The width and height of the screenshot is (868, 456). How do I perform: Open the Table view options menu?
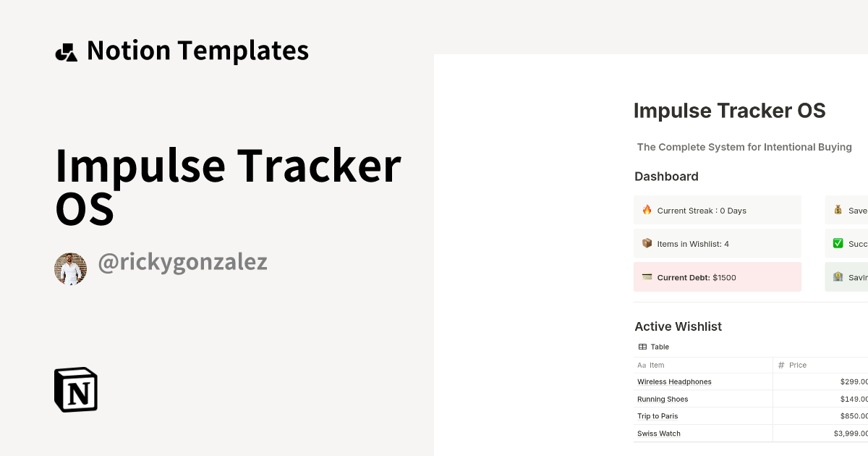pos(653,347)
